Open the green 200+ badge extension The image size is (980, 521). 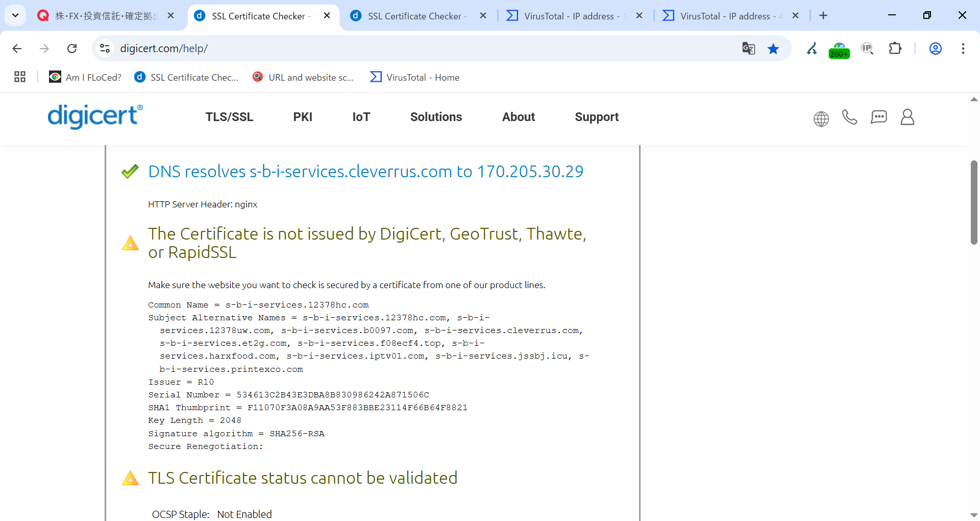(839, 50)
